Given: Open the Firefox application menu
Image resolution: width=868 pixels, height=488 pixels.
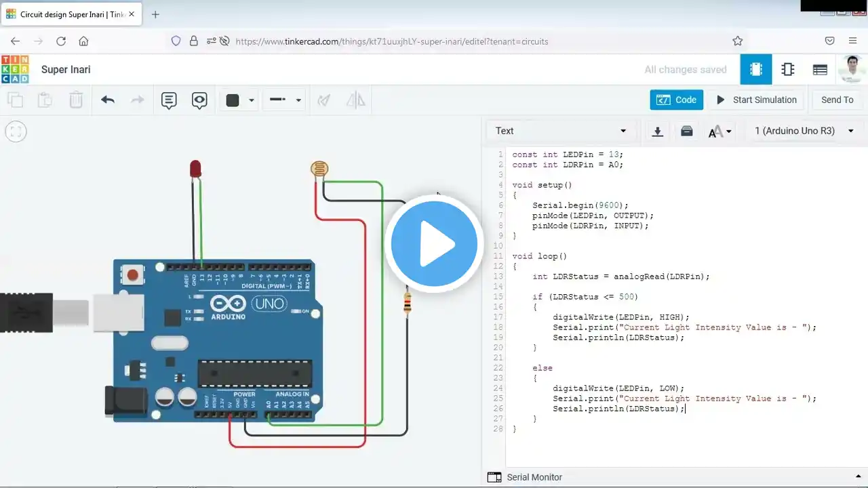Looking at the screenshot, I should tap(853, 41).
